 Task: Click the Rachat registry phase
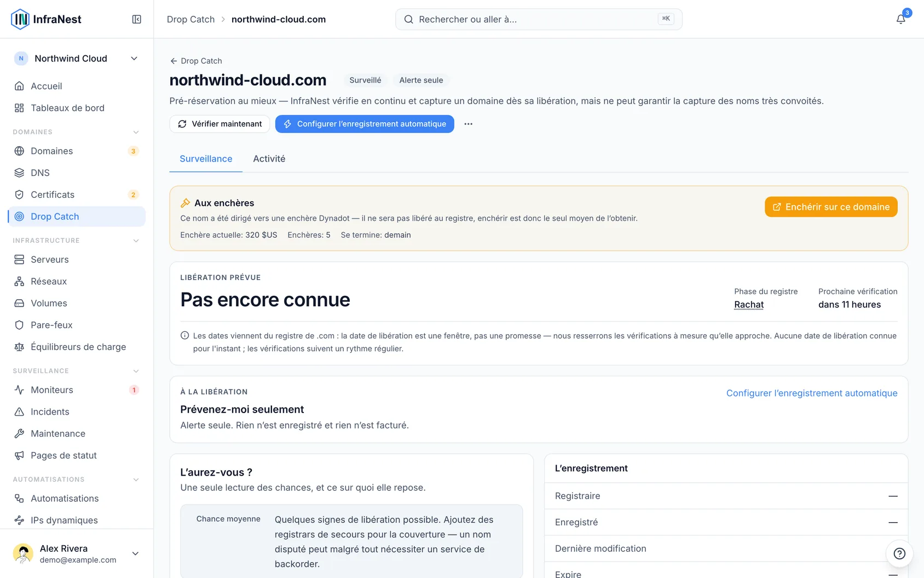point(749,305)
